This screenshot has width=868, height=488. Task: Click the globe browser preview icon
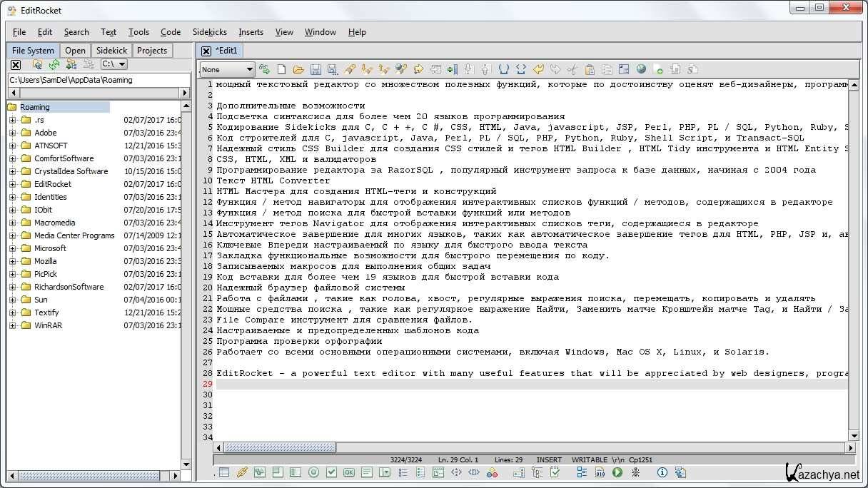pyautogui.click(x=641, y=69)
